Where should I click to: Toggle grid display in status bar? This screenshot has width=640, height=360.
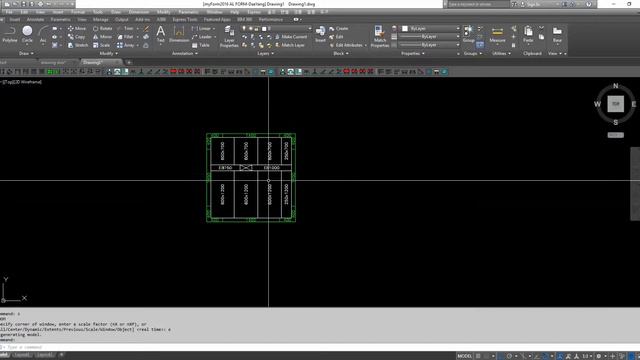click(478, 356)
